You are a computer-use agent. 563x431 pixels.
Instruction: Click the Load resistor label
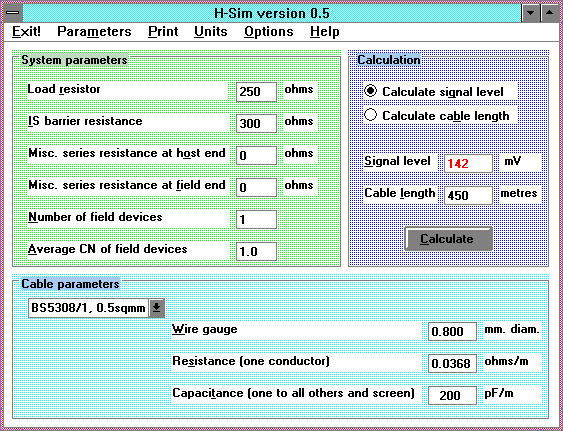(x=64, y=89)
